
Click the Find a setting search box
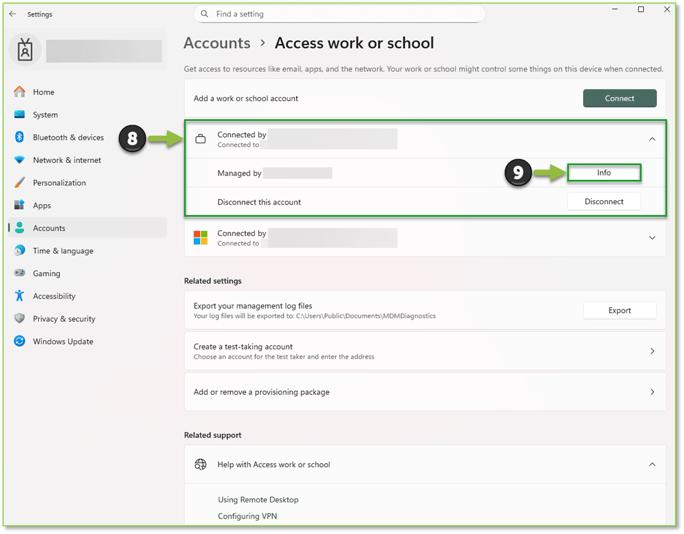point(340,14)
